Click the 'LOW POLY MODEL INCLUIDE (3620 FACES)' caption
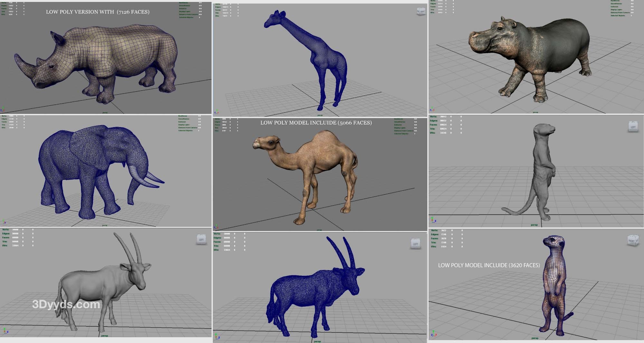The image size is (644, 343). (x=489, y=265)
